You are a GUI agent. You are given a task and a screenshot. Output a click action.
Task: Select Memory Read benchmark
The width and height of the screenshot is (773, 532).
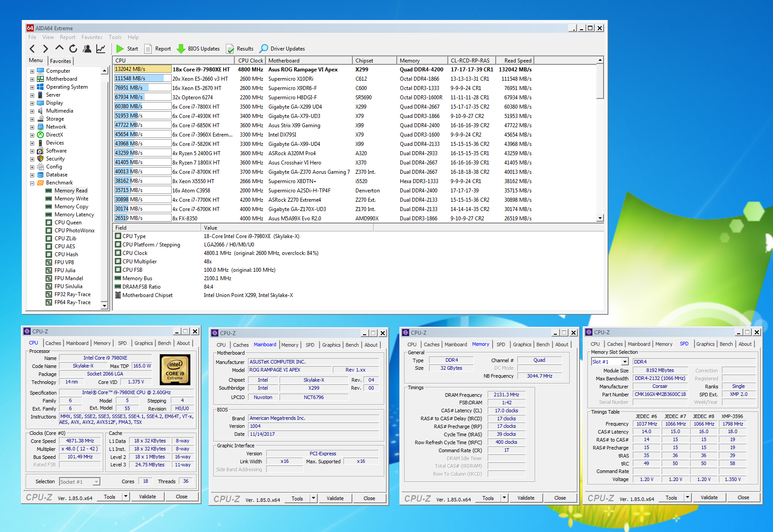pyautogui.click(x=71, y=191)
